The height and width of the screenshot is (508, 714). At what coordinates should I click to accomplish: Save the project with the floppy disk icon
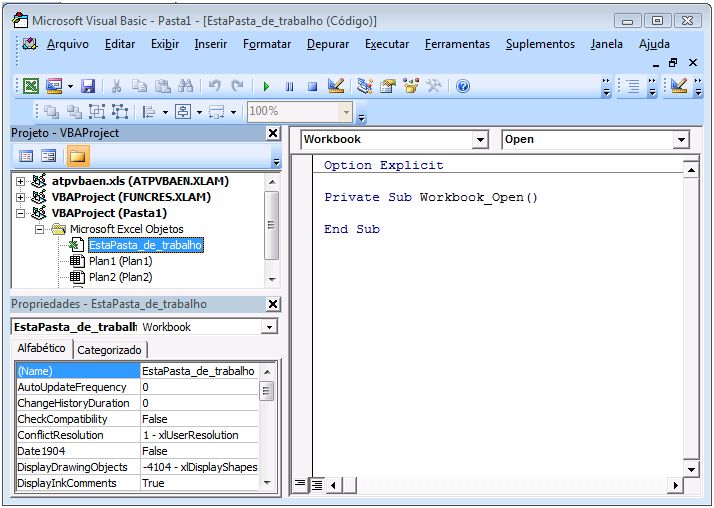87,86
